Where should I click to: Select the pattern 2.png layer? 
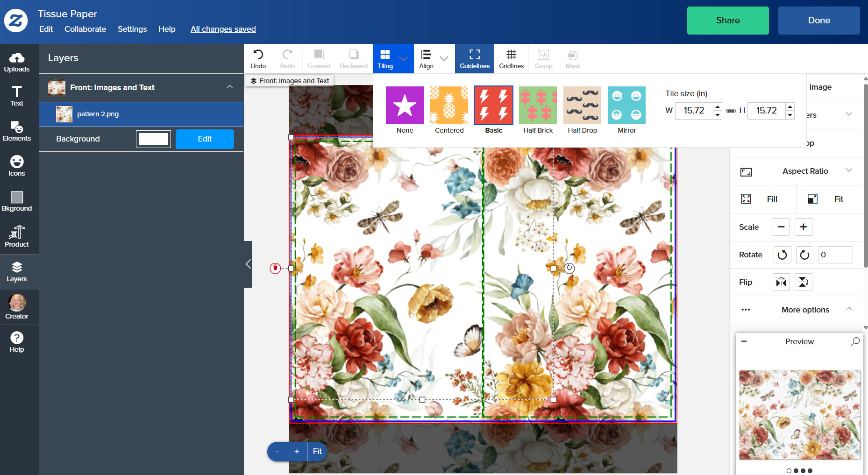tap(141, 114)
